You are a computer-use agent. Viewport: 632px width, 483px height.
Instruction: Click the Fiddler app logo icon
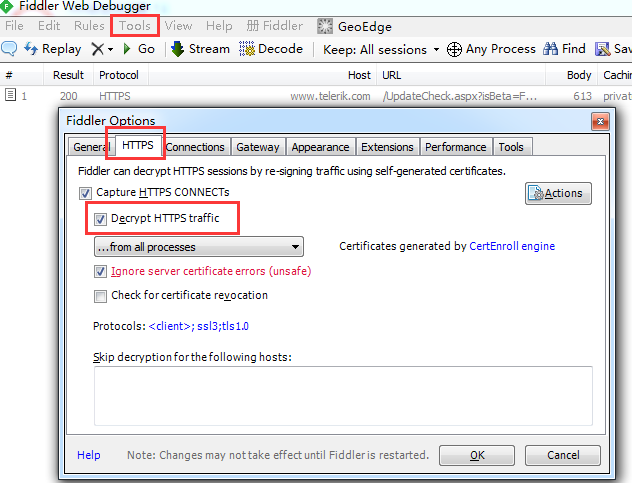pos(7,6)
